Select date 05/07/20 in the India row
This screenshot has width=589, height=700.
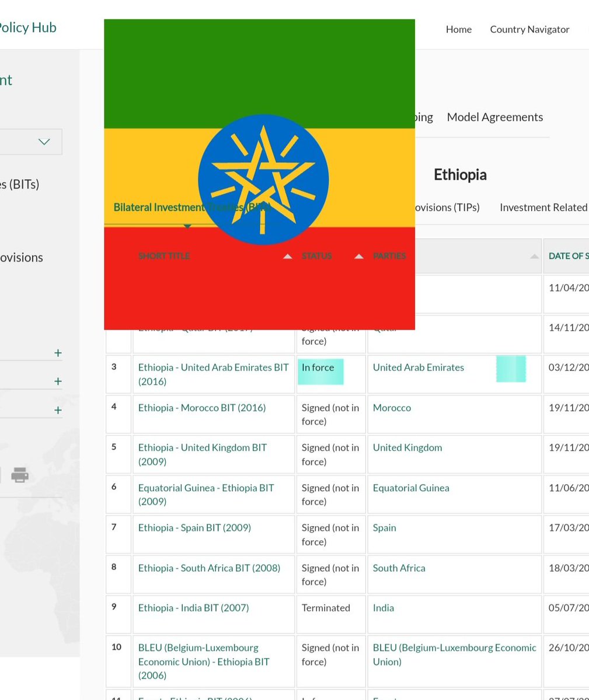tap(569, 608)
